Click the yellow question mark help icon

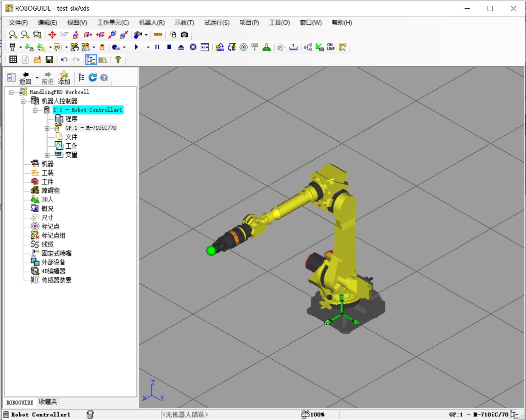(118, 60)
